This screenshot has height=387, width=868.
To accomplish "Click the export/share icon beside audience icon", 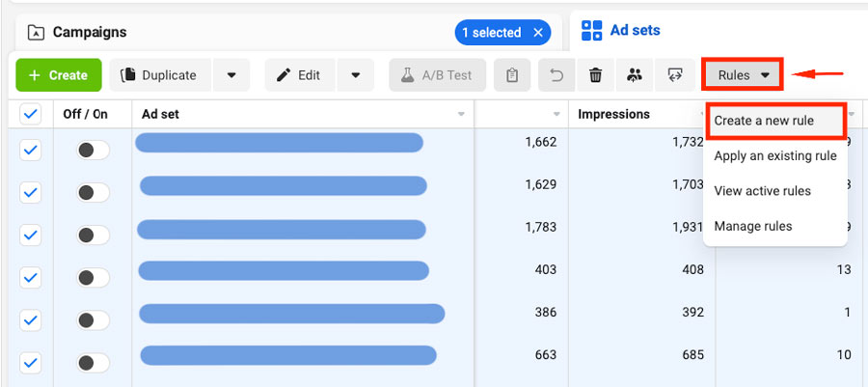I will [674, 75].
